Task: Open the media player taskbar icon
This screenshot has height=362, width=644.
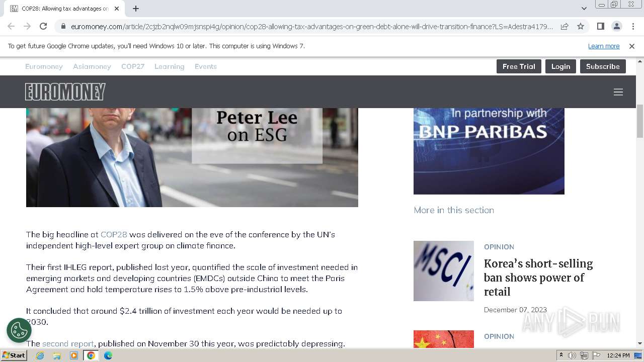Action: click(x=74, y=355)
